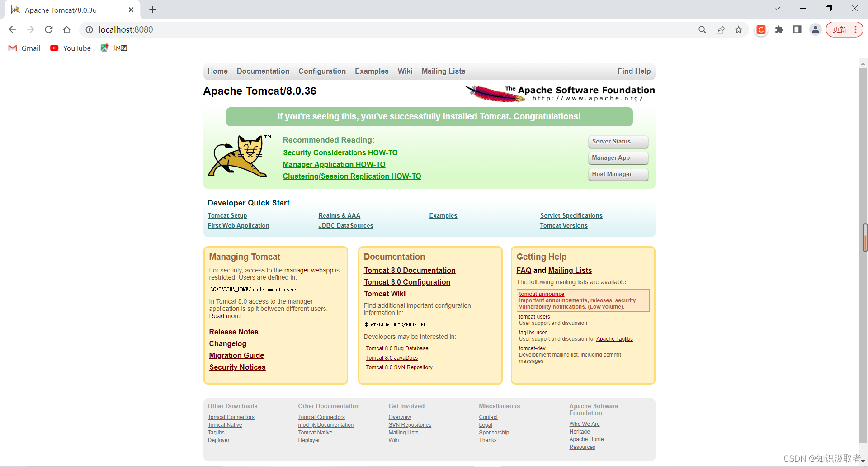Image resolution: width=868 pixels, height=467 pixels.
Task: Open the Migration Guide link
Action: click(x=236, y=355)
